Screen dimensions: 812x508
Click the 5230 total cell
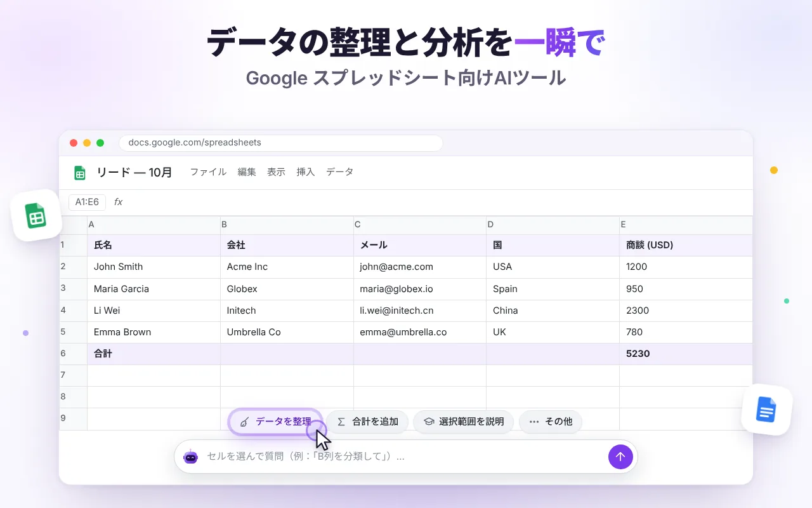coord(686,354)
